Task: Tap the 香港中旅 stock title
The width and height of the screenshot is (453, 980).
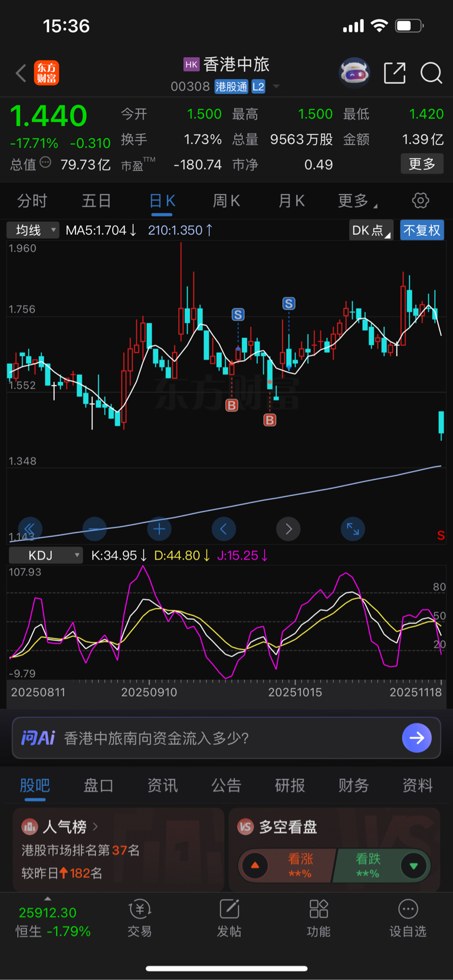Action: pyautogui.click(x=236, y=64)
